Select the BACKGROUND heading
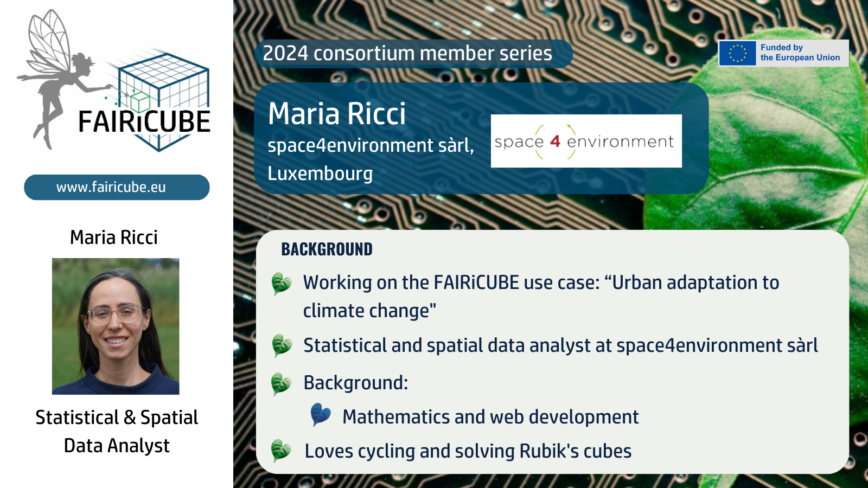Screen dimensions: 868x488 coord(327,249)
